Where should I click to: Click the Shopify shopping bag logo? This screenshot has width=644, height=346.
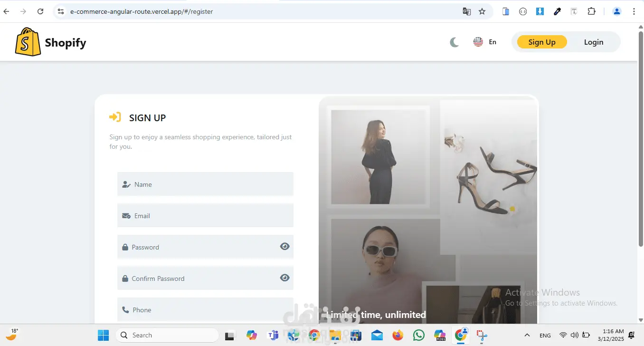point(28,42)
